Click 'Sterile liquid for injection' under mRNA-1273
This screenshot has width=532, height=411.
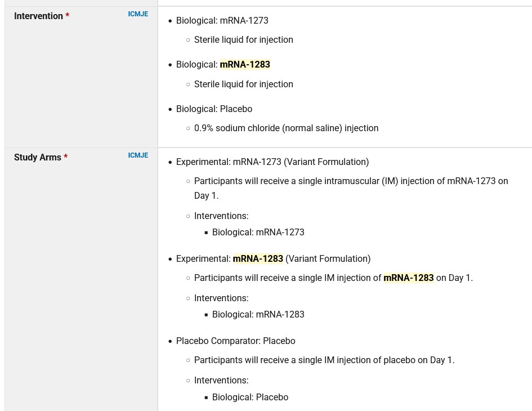click(x=243, y=40)
